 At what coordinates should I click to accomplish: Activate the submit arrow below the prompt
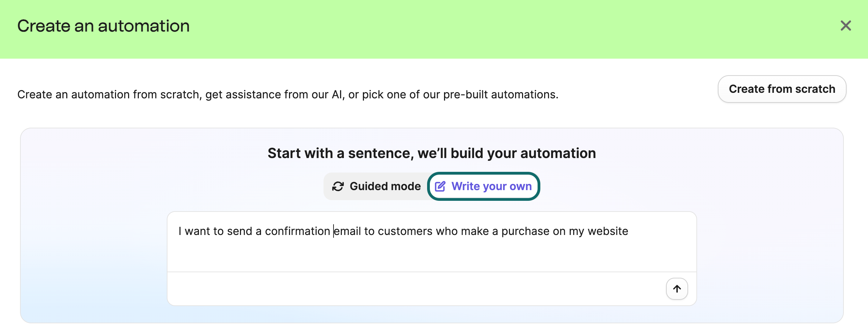coord(677,288)
